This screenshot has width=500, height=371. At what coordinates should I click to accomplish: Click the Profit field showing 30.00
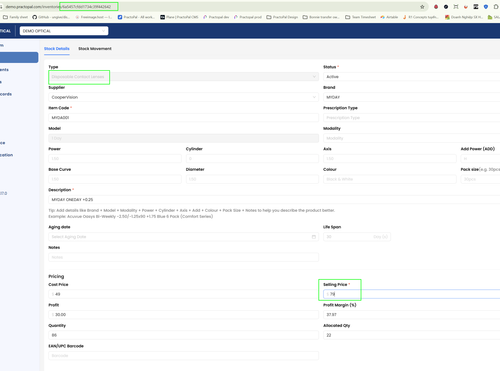pos(183,315)
